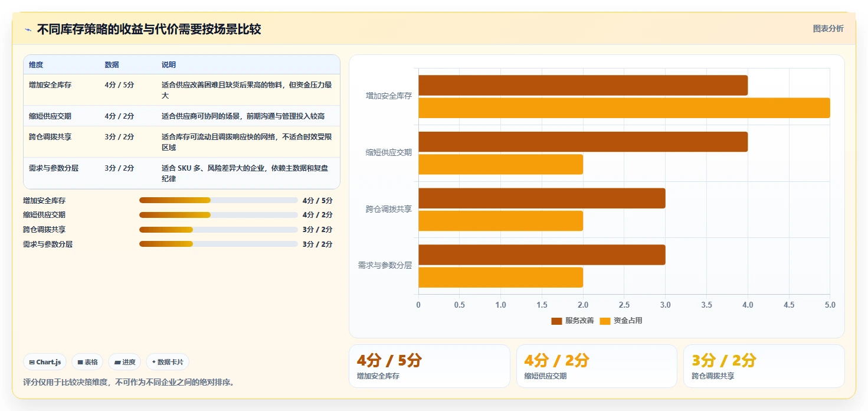Click the 维度 column header
The height and width of the screenshot is (411, 868).
click(36, 65)
